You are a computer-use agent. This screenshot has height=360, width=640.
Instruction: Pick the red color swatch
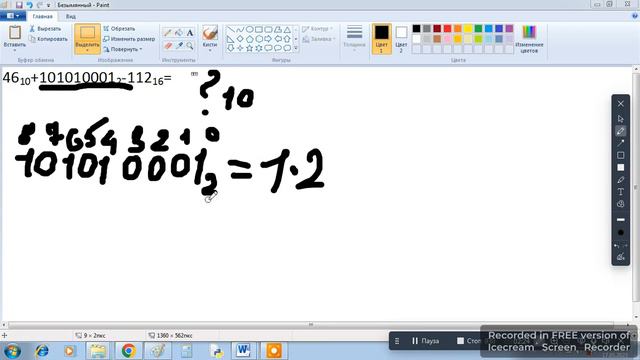(447, 29)
